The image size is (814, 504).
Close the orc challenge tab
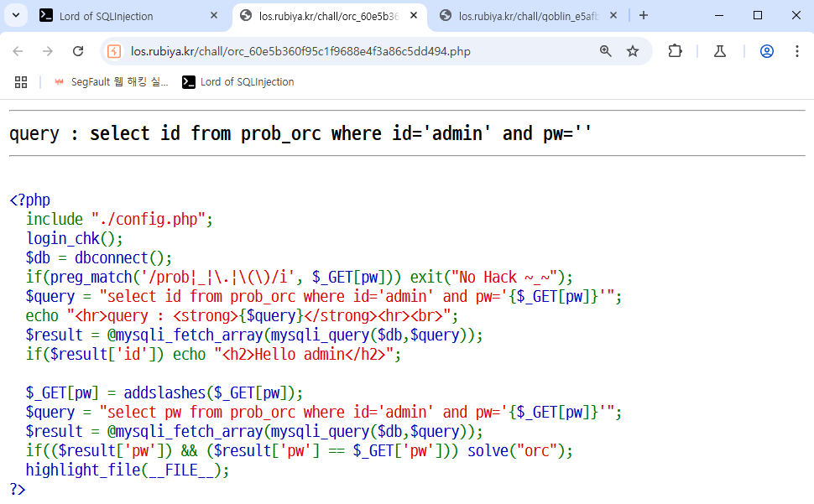pos(414,16)
